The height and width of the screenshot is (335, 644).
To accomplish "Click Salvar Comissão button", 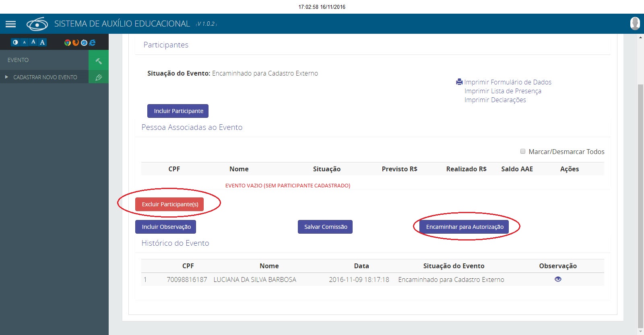I will (x=325, y=227).
